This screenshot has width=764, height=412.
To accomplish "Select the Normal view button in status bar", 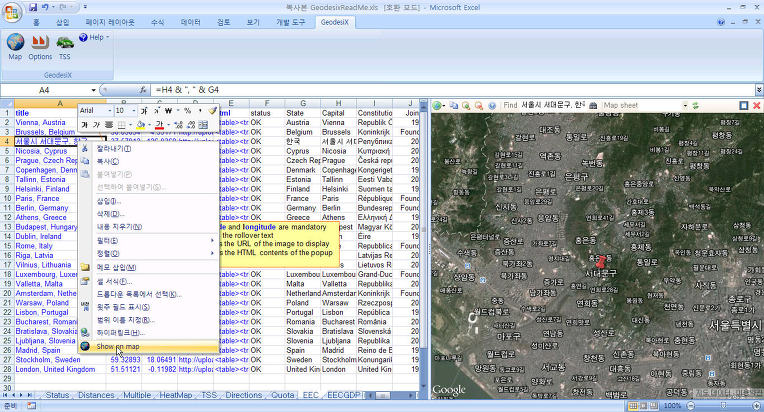I will click(632, 405).
